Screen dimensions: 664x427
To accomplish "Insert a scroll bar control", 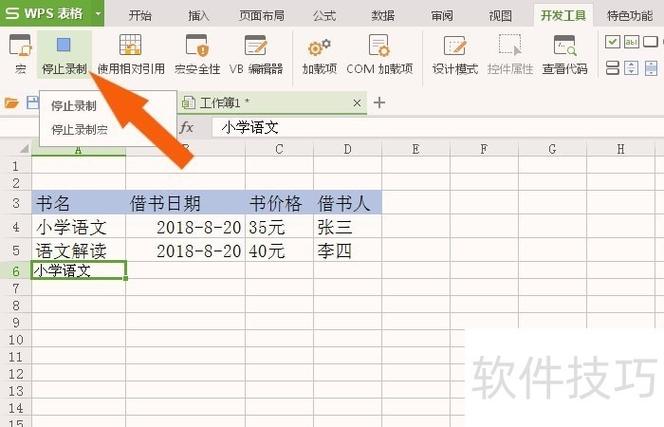I will coord(651,68).
